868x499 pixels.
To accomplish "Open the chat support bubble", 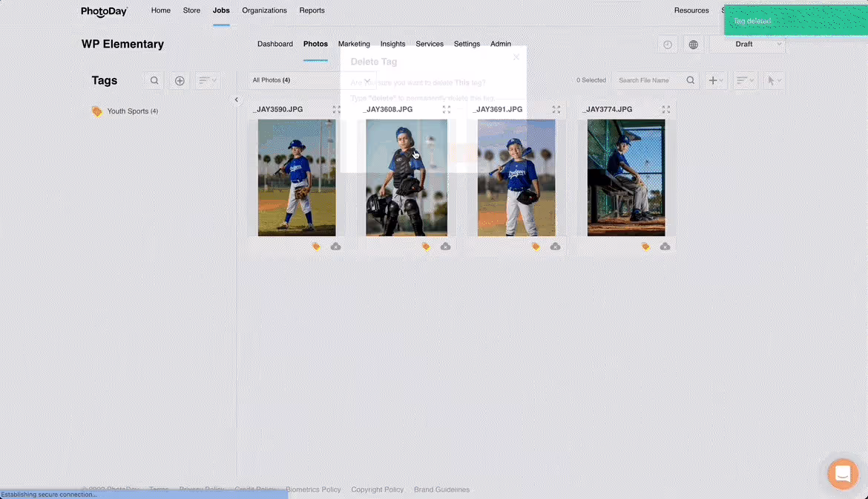I will (x=843, y=474).
